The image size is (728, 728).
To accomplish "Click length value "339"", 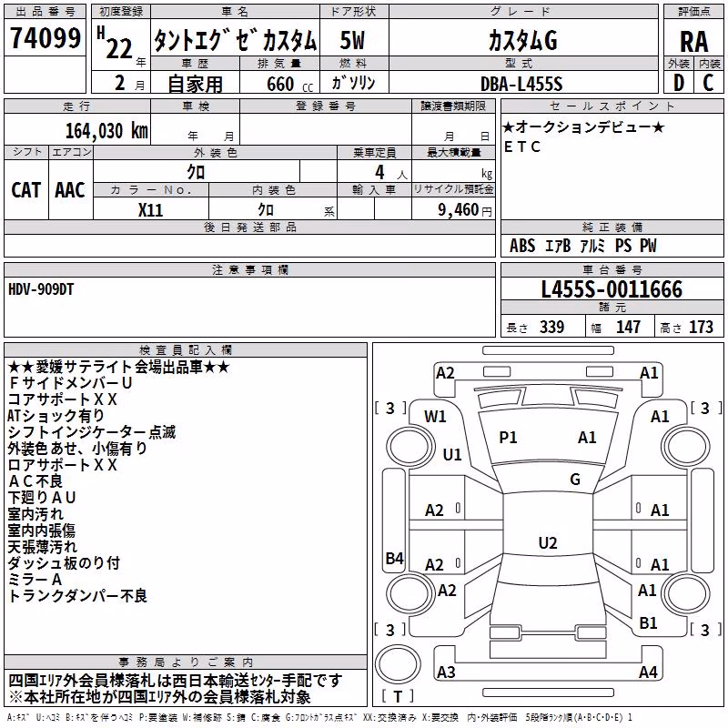I will tap(552, 327).
